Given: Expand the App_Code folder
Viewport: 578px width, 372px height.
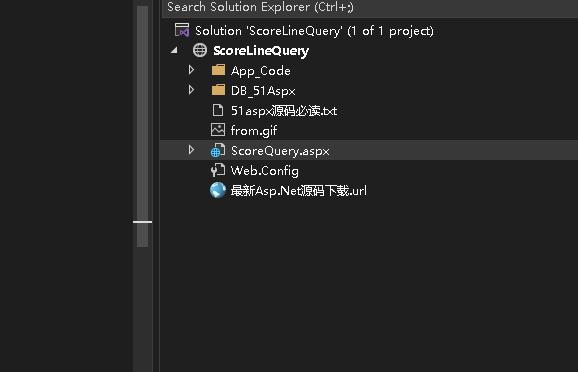Looking at the screenshot, I should tap(191, 70).
